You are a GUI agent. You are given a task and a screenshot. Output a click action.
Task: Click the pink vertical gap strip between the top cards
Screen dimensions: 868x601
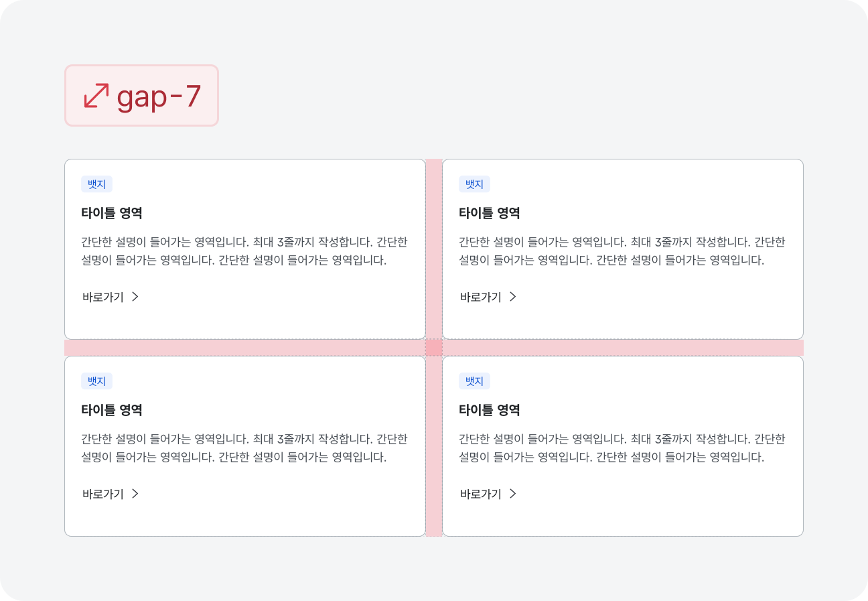434,249
